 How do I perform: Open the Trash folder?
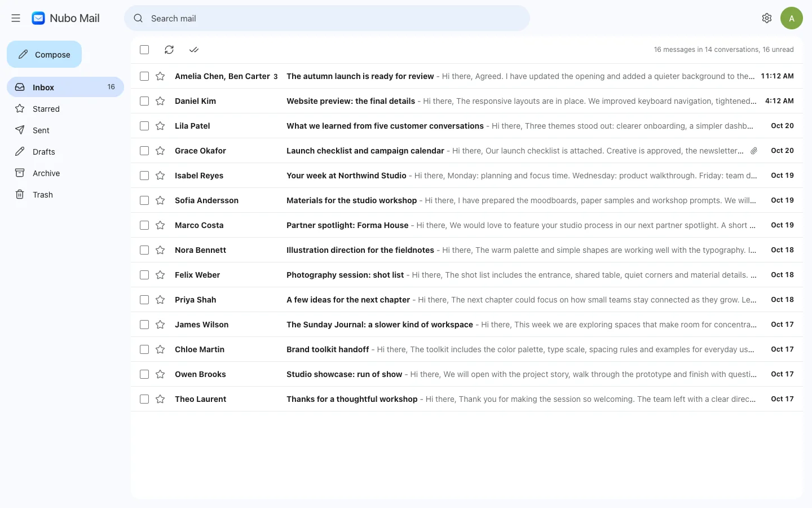tap(65, 194)
